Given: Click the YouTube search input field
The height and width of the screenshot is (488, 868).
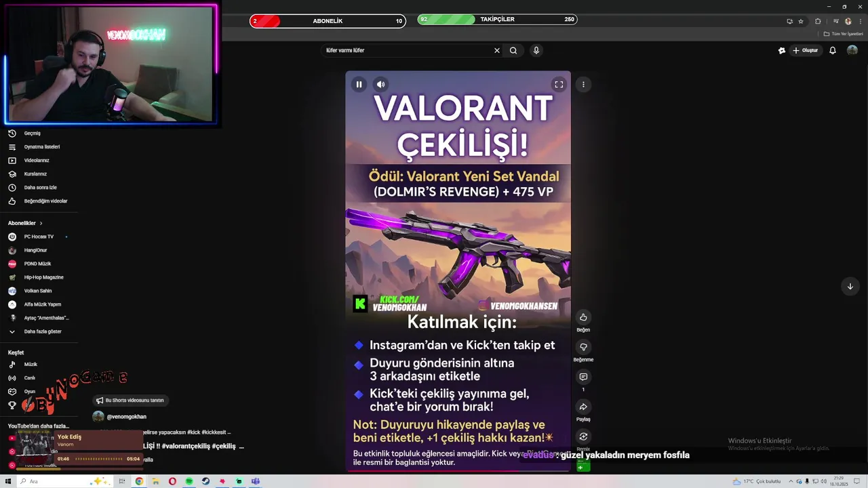Looking at the screenshot, I should [407, 50].
